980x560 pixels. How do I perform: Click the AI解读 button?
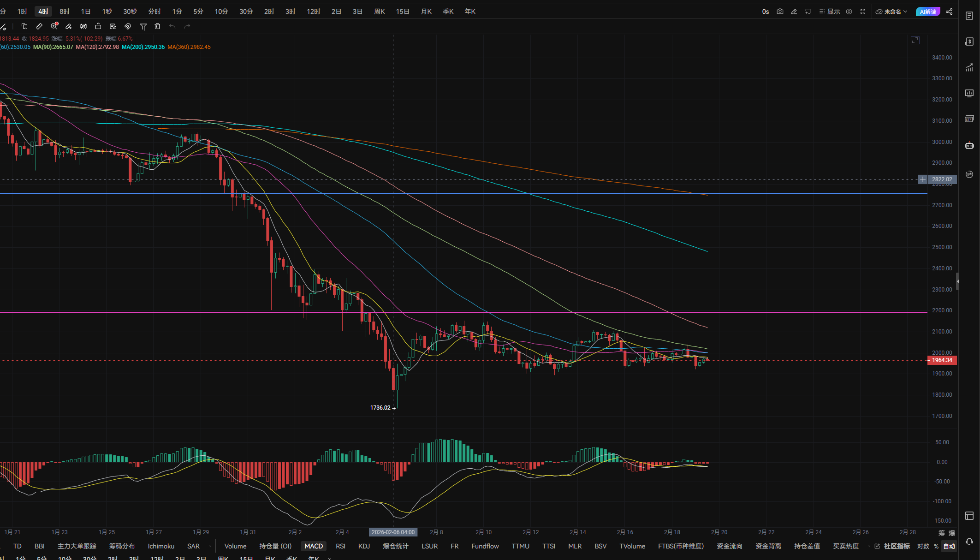point(928,12)
